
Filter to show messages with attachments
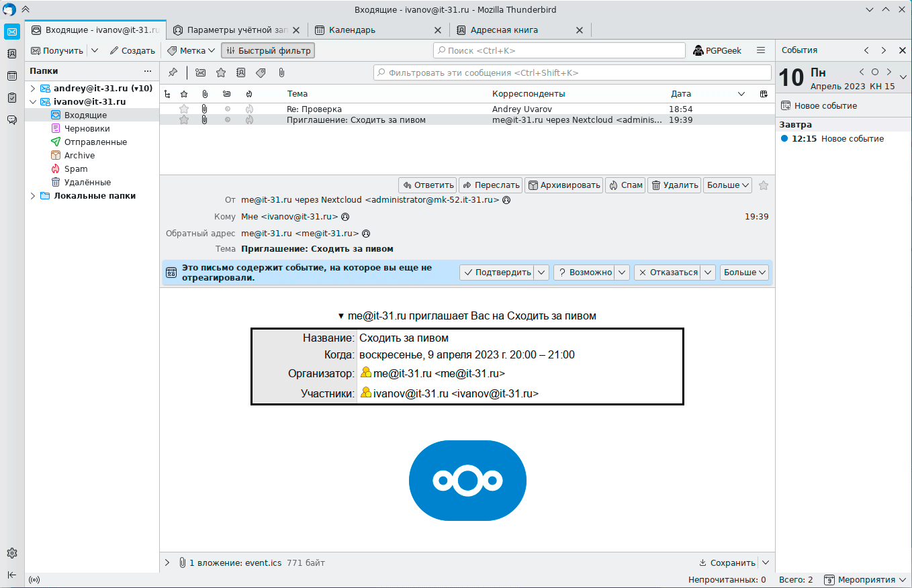click(x=281, y=72)
